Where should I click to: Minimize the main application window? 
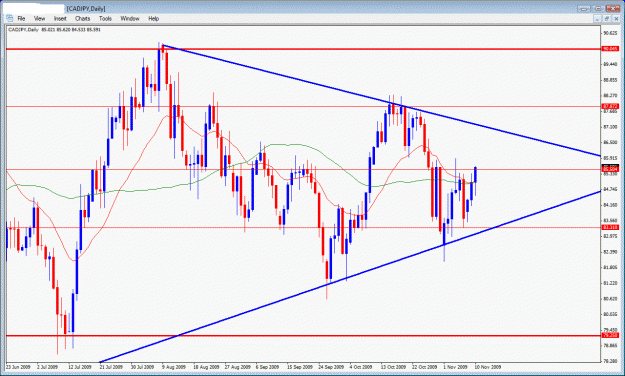(x=584, y=8)
